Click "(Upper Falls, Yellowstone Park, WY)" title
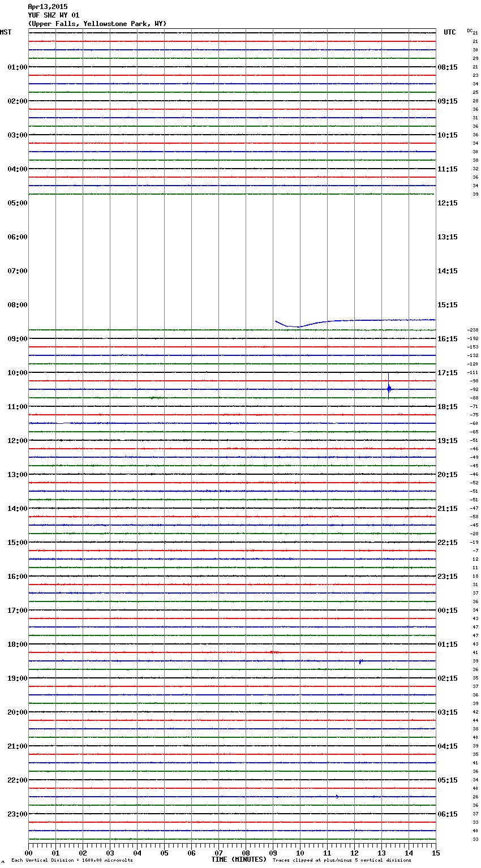 pyautogui.click(x=97, y=24)
